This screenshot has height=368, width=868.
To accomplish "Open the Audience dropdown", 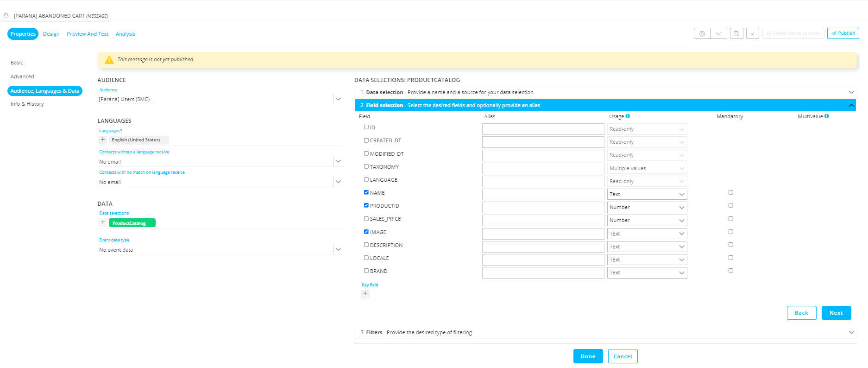I will point(338,99).
